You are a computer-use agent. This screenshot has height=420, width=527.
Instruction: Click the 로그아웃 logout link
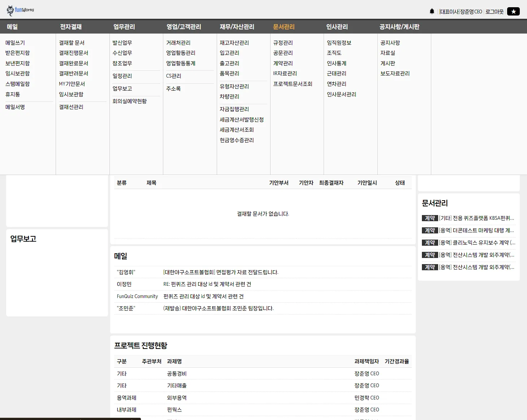(x=494, y=11)
